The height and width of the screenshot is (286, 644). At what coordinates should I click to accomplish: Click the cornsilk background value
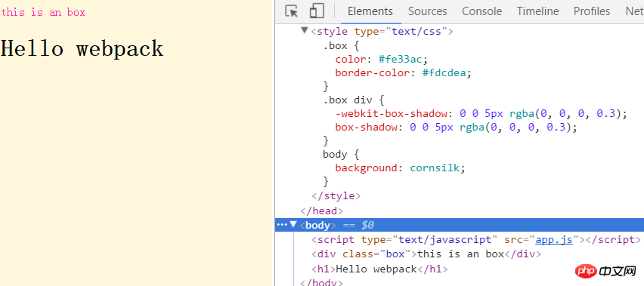(x=435, y=168)
